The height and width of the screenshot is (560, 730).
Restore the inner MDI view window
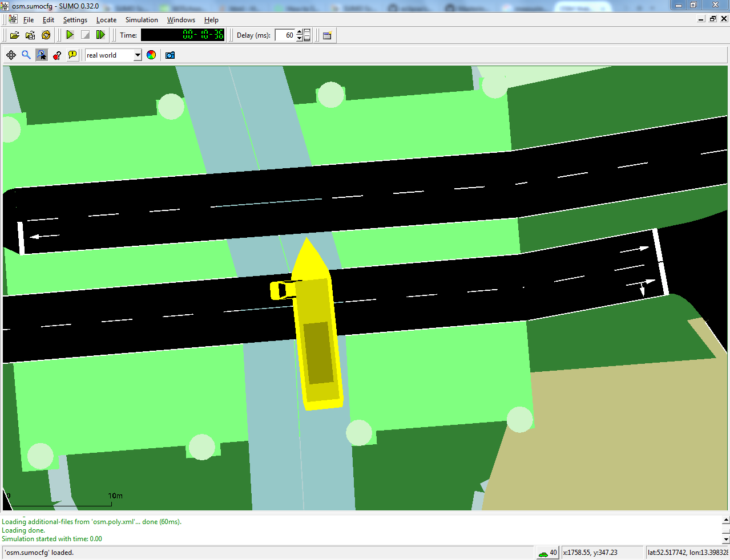click(x=712, y=19)
